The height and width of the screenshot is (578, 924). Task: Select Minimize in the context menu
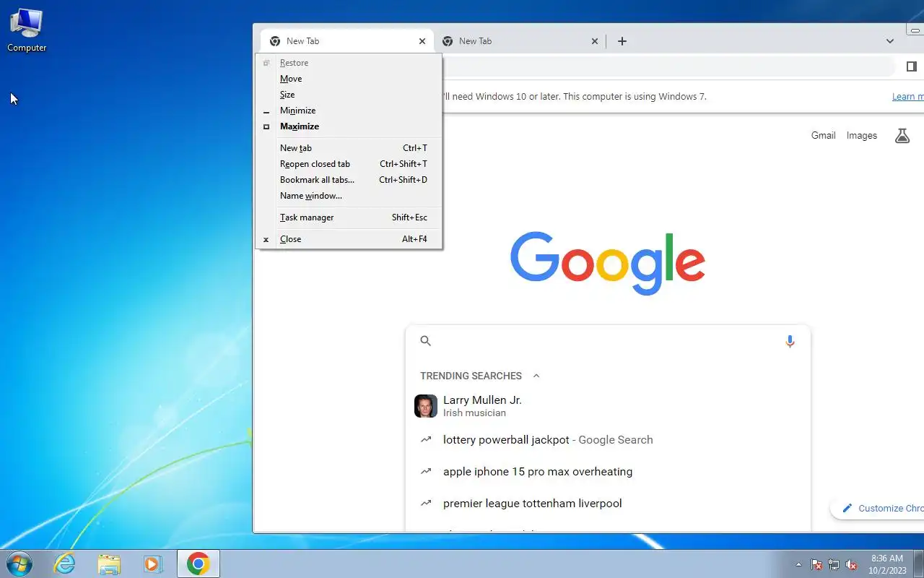click(349, 111)
